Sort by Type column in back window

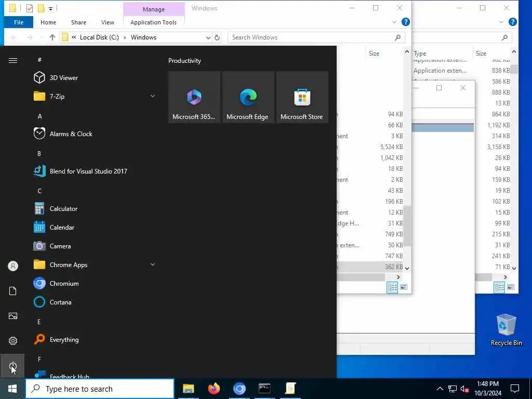[420, 54]
